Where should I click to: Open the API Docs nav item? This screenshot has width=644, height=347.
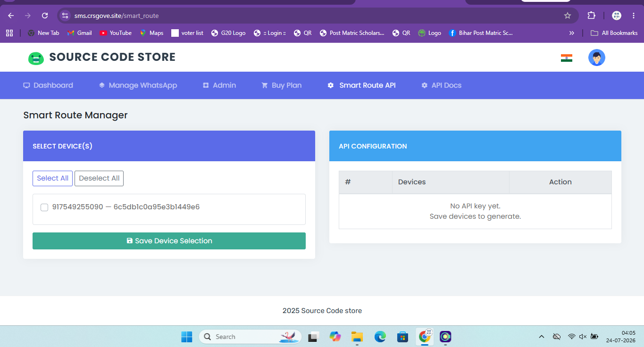[442, 85]
